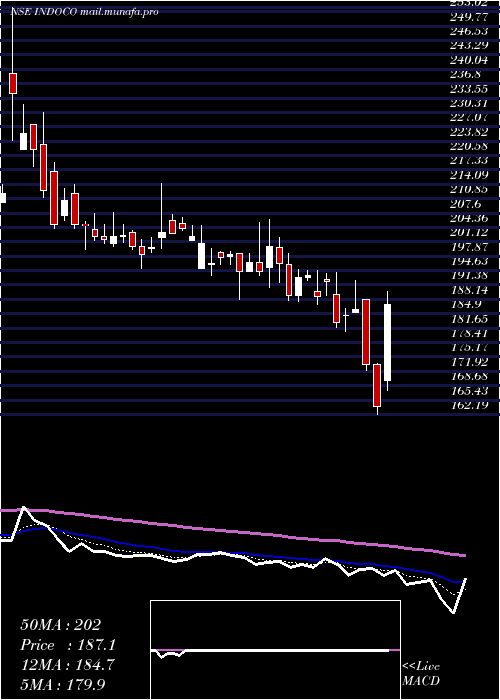Screen dimensions: 500x700
Task: Click the 240.04 price axis label
Action: tap(471, 60)
